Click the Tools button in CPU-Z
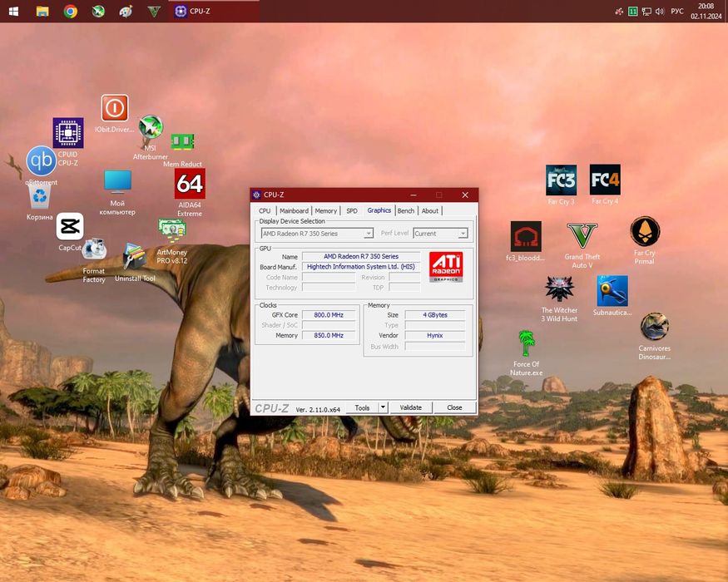 pos(362,407)
